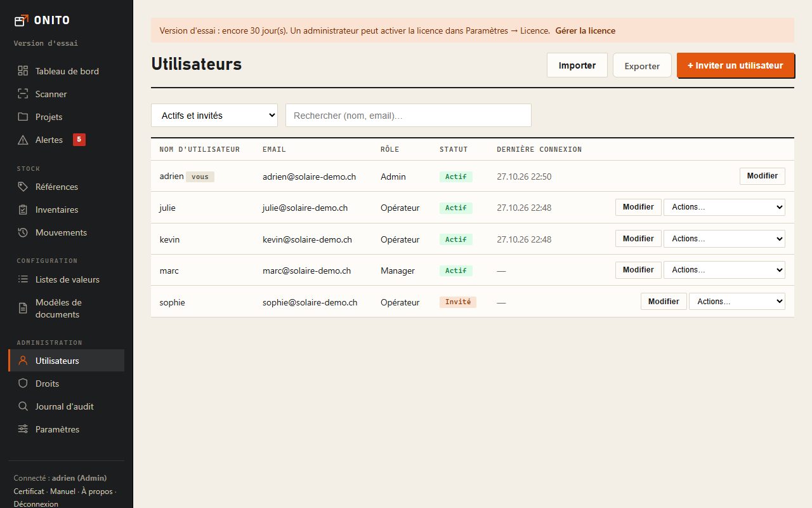Open the red alerts count badge
812x508 pixels.
coord(79,140)
